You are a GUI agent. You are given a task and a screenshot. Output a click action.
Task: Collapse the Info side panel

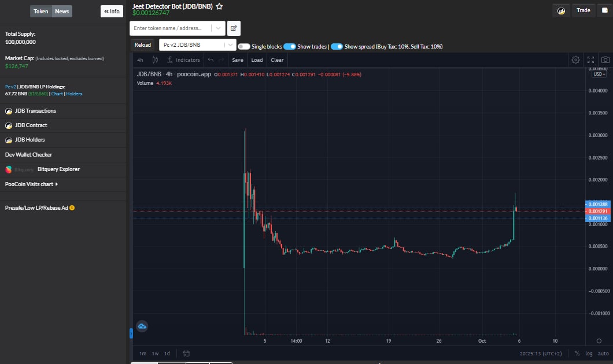point(112,12)
